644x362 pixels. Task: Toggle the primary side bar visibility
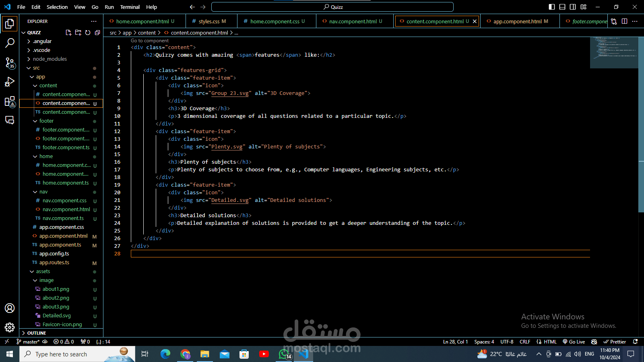coord(552,7)
